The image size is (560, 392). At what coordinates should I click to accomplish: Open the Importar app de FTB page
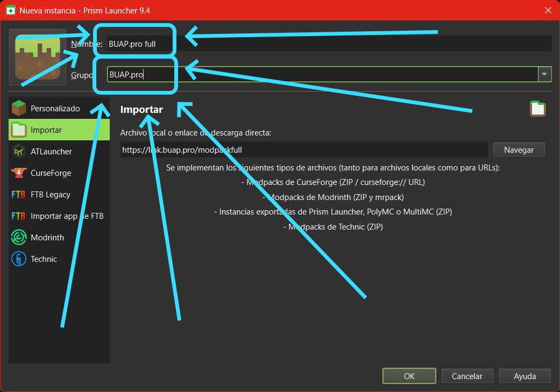(67, 216)
